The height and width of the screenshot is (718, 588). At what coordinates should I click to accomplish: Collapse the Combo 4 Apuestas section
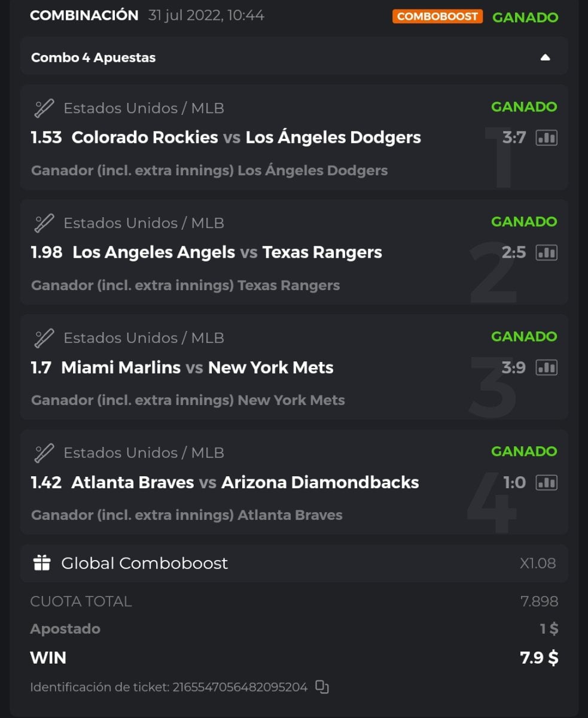tap(545, 57)
